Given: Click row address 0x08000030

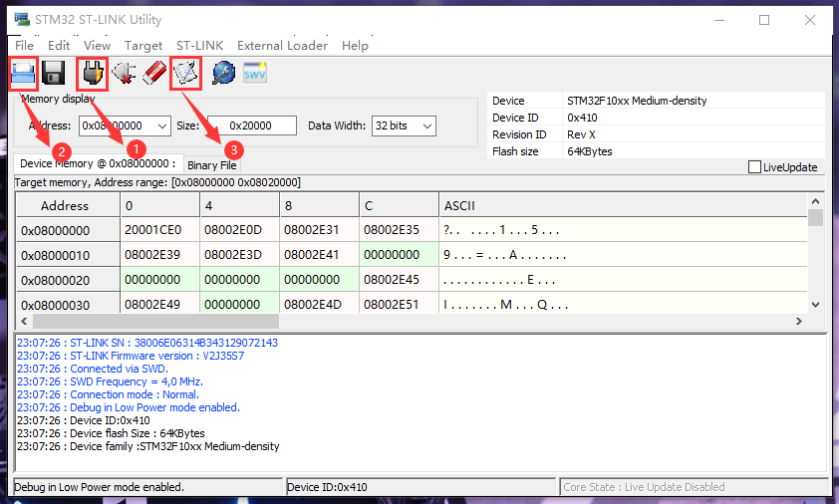Looking at the screenshot, I should pos(68,304).
